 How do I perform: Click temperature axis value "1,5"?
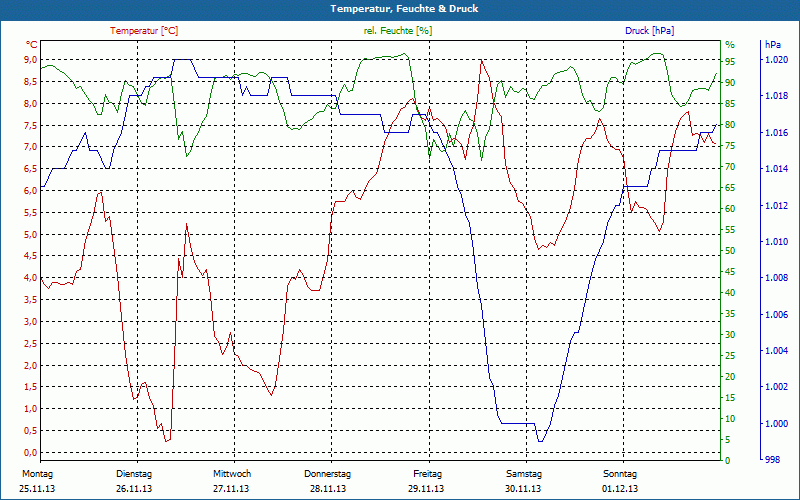point(31,387)
